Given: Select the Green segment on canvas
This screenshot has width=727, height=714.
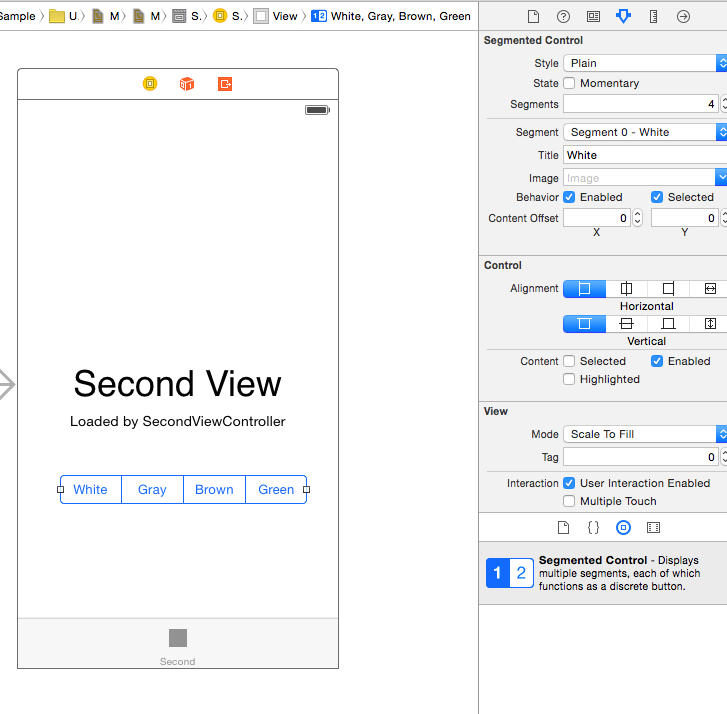Looking at the screenshot, I should pyautogui.click(x=276, y=490).
